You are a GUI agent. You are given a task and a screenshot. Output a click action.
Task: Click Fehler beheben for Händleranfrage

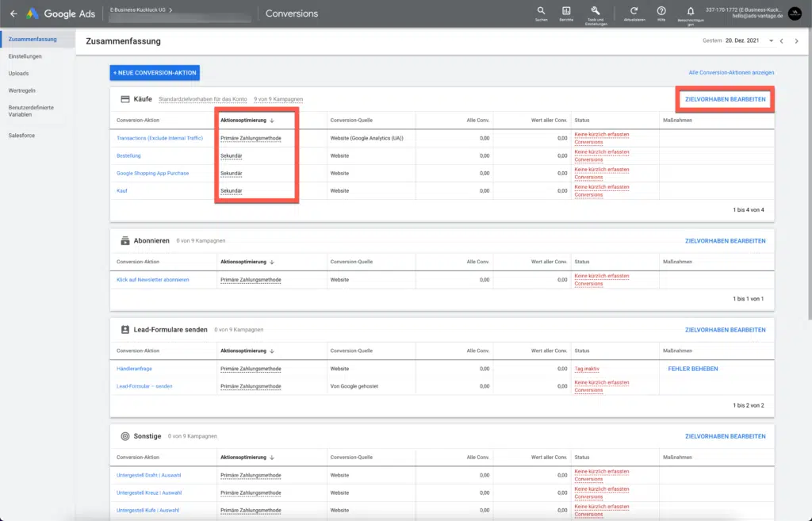click(x=693, y=369)
